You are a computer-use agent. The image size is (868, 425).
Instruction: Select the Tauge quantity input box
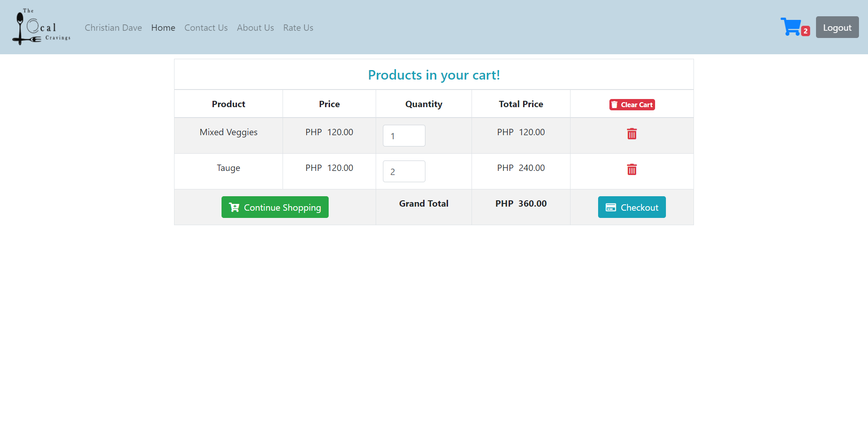(404, 171)
